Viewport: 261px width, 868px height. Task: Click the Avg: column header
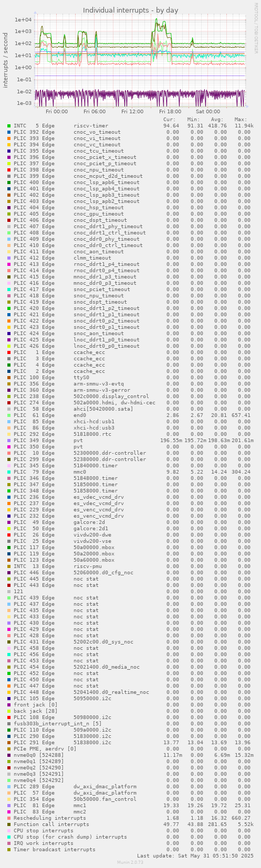pyautogui.click(x=217, y=120)
